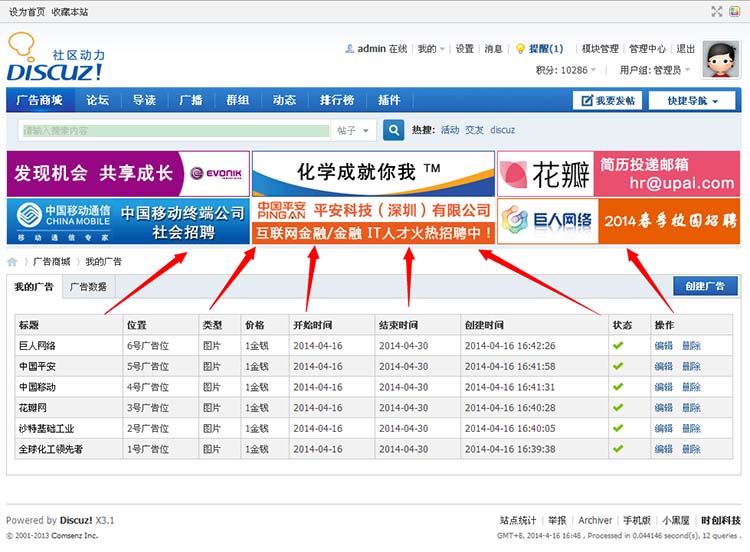Click the 创建广告 button

[705, 286]
